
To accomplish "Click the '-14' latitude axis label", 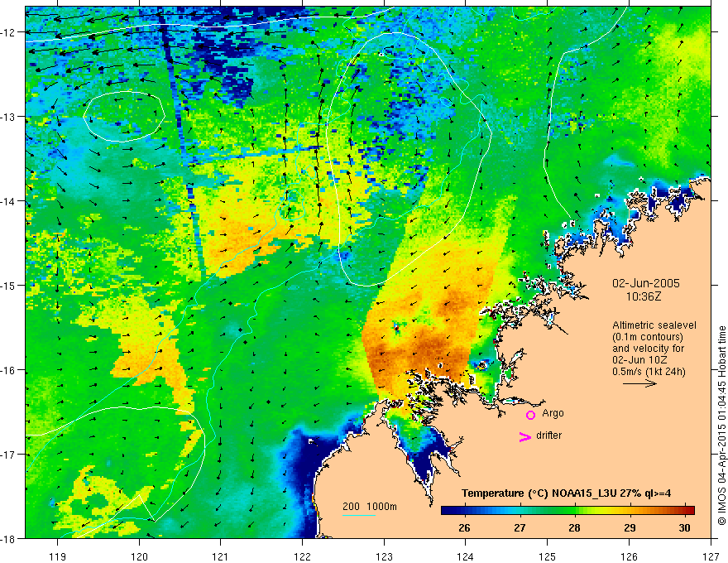I will point(8,201).
